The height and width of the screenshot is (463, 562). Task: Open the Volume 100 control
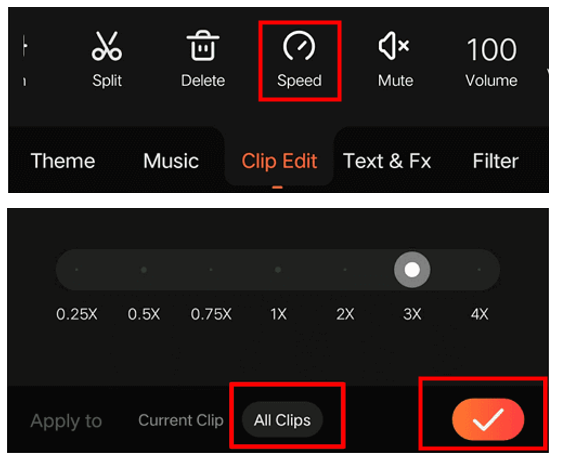[x=491, y=61]
